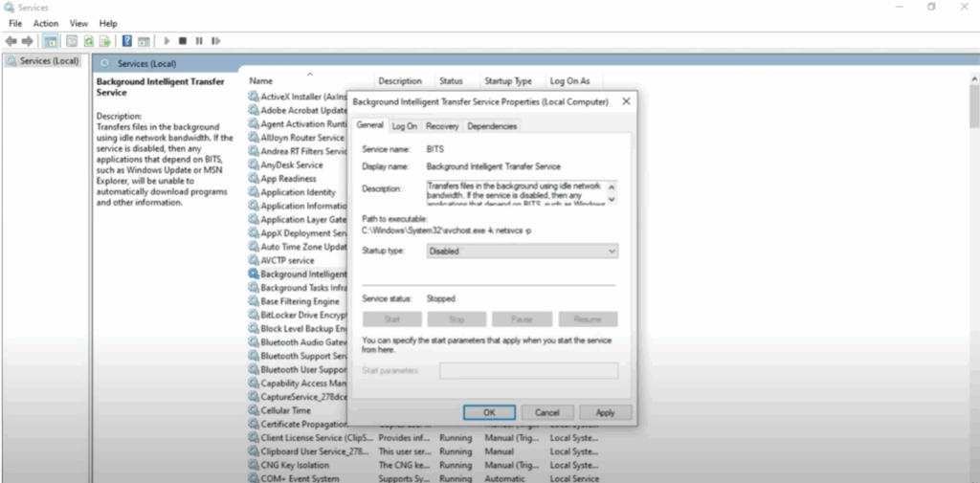Click gear icon beside Base Filtering Engine
Screen dimensions: 980x483
tap(253, 301)
